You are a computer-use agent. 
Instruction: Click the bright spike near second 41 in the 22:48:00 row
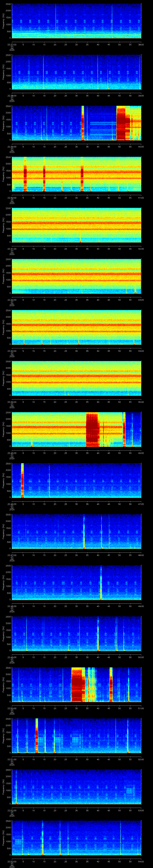pos(101,583)
